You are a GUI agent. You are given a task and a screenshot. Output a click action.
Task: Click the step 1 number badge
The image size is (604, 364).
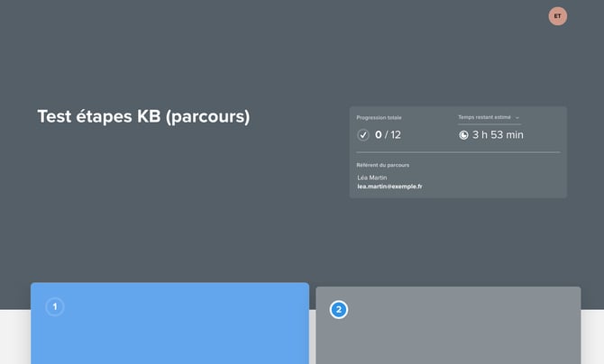55,306
